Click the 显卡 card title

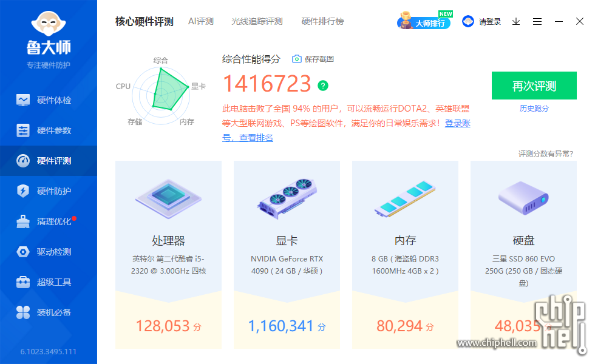[x=287, y=240]
